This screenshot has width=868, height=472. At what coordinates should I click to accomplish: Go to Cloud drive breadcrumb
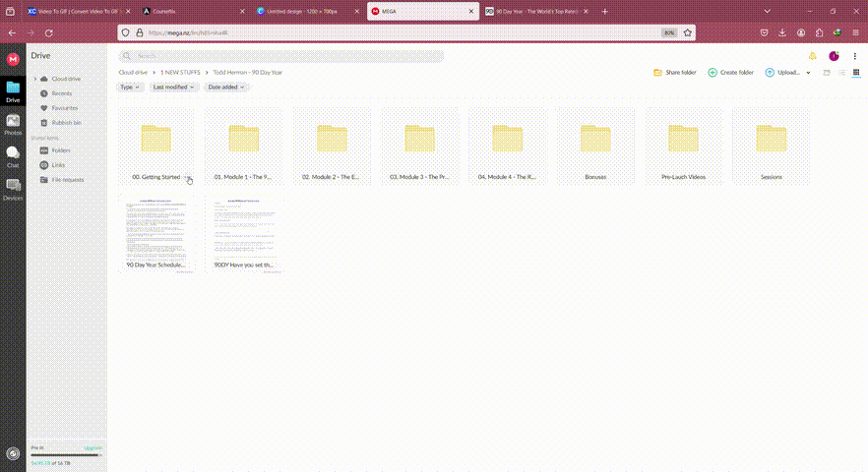coord(133,73)
